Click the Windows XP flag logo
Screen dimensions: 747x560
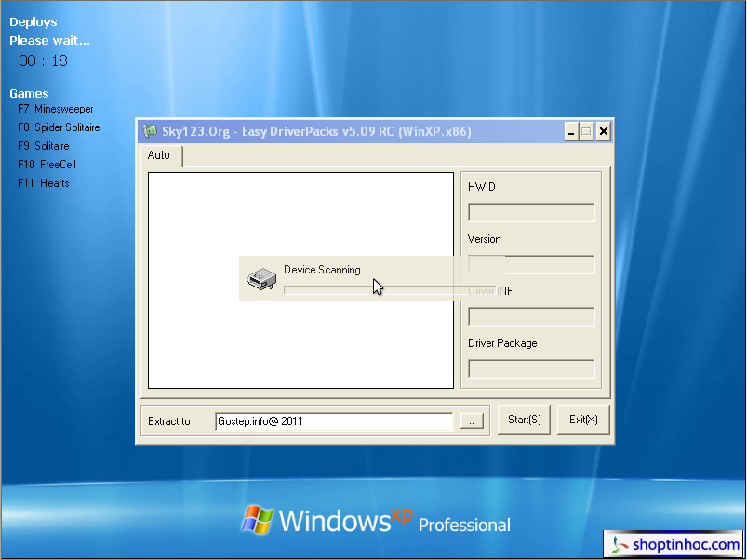pos(258,519)
